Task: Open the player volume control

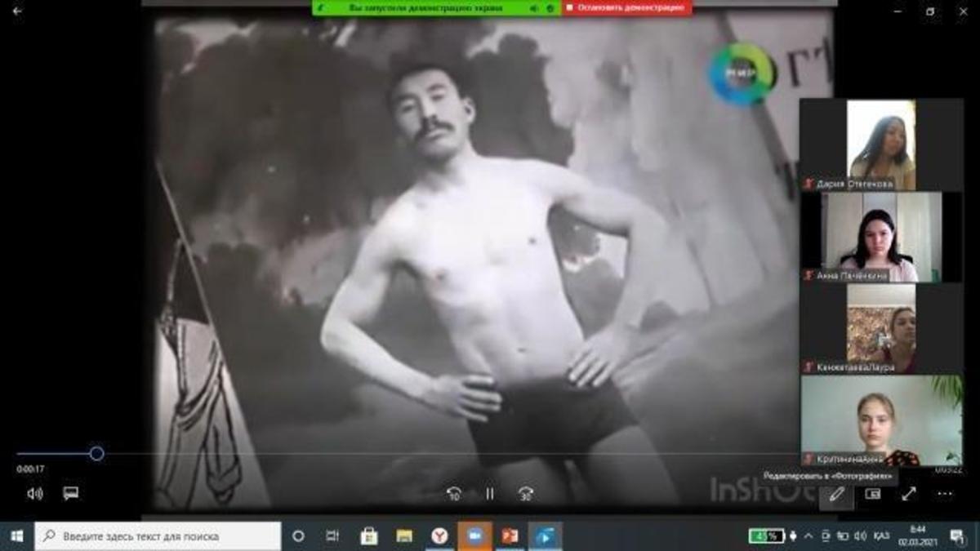Action: pos(34,494)
